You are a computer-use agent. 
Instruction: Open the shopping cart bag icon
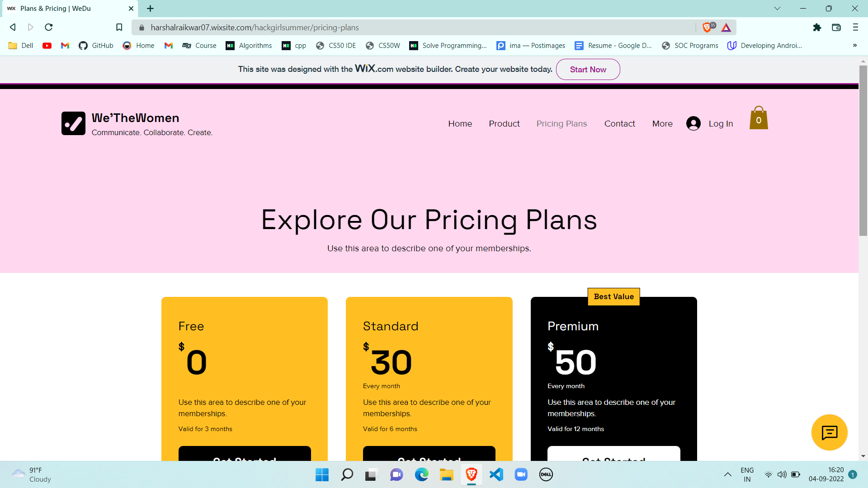759,118
